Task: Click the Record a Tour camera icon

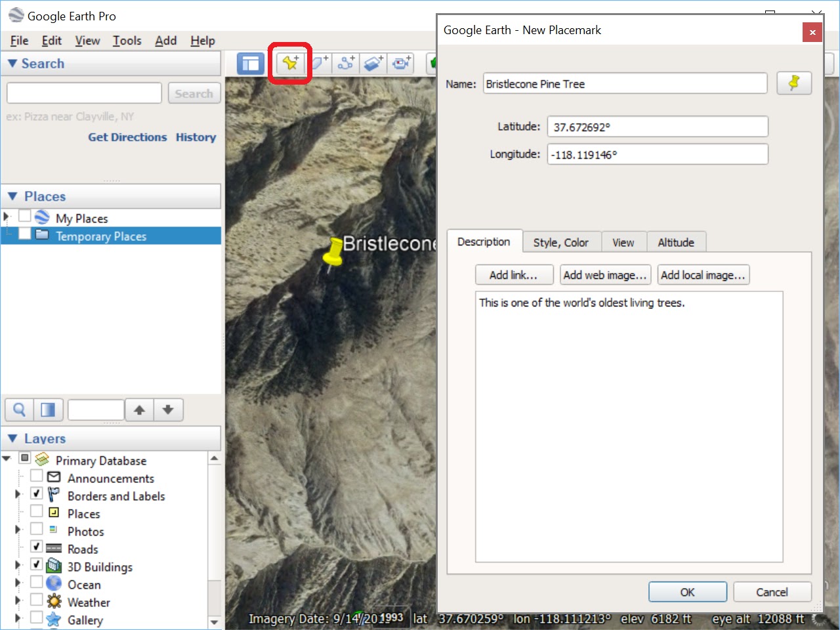Action: pyautogui.click(x=401, y=63)
